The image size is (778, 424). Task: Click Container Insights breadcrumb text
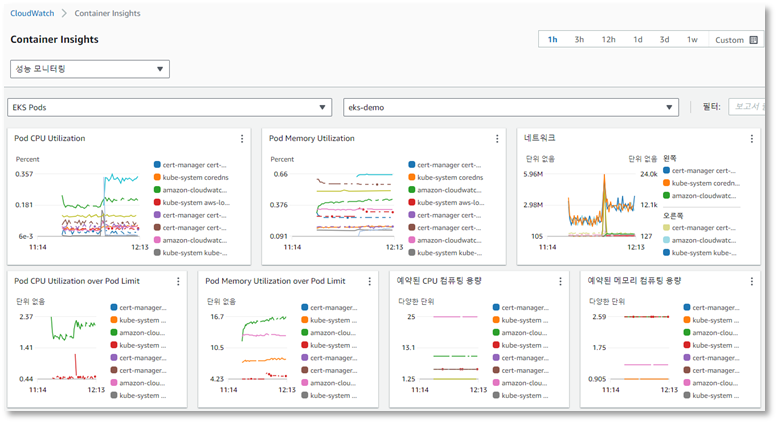(x=107, y=13)
